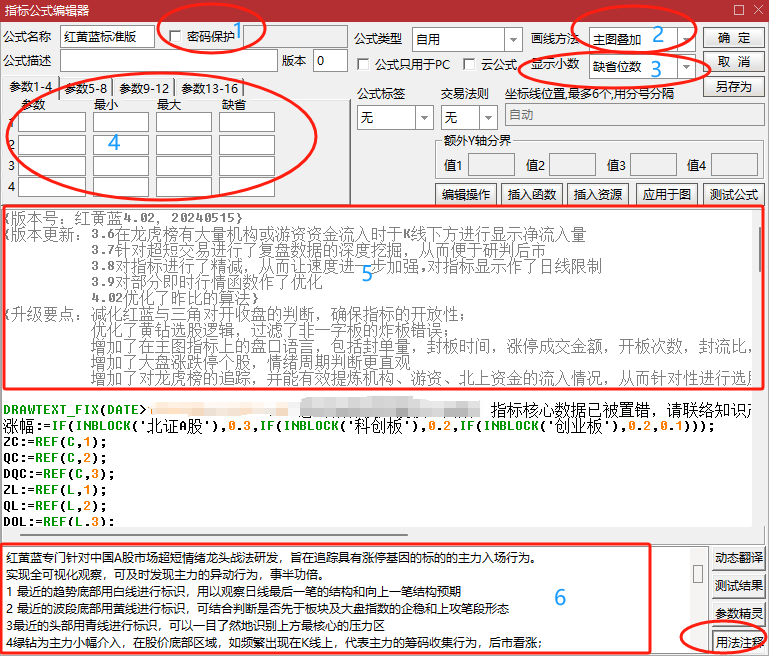Click the formula editor vertical scrollbar

pos(760,250)
